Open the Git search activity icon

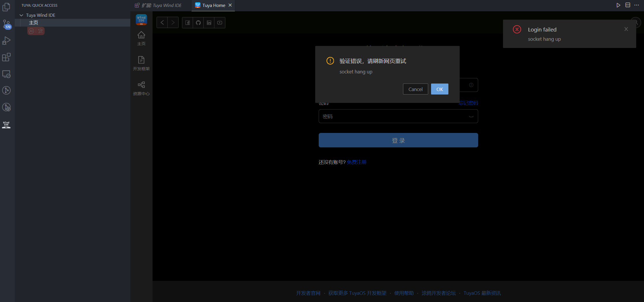pos(6,107)
